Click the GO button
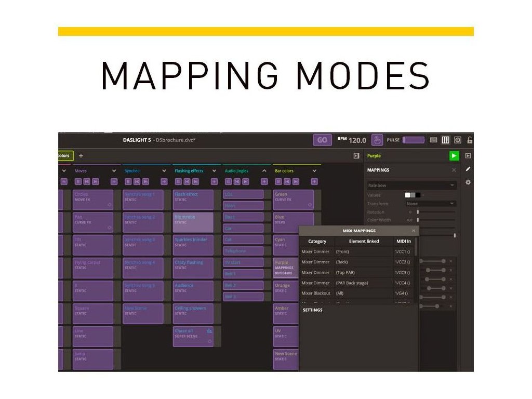This screenshot has width=532, height=399. pyautogui.click(x=322, y=140)
